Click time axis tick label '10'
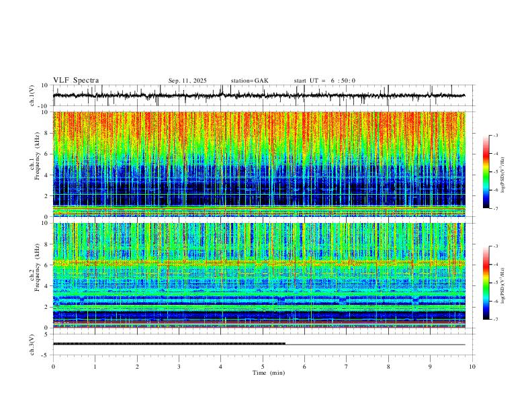 pyautogui.click(x=472, y=367)
